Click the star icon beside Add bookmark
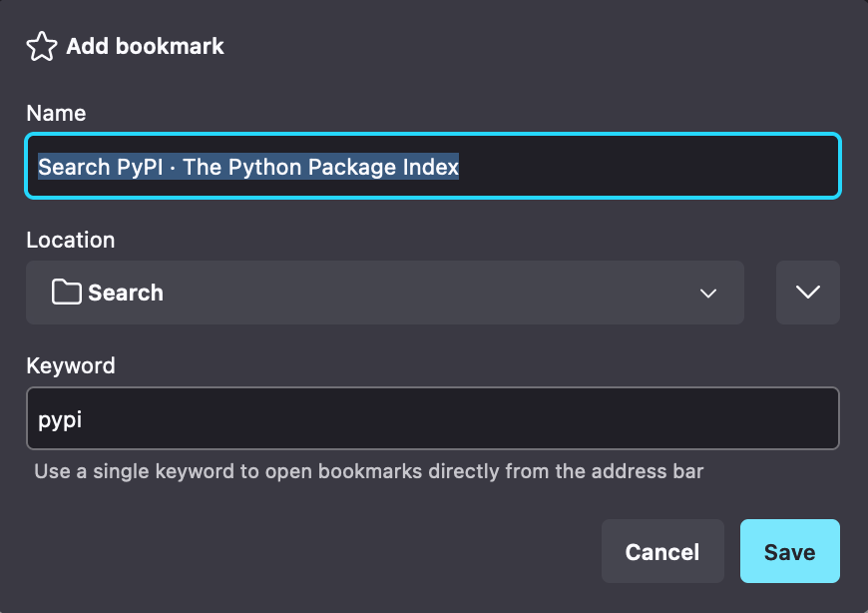The width and height of the screenshot is (868, 613). 42,46
